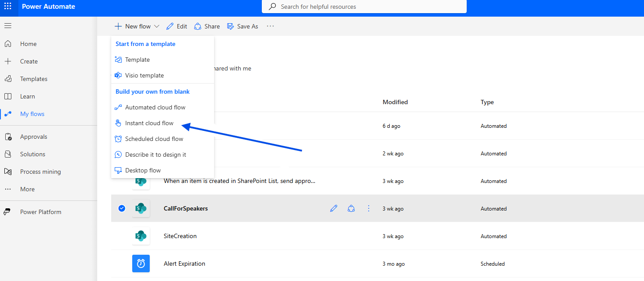Choose Scheduled cloud flow from menu
The height and width of the screenshot is (281, 644).
[x=154, y=139]
